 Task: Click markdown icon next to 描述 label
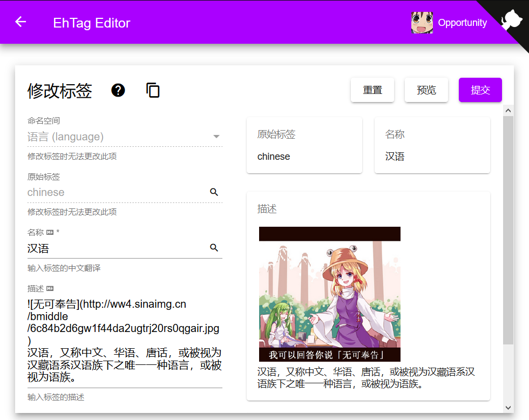[50, 289]
